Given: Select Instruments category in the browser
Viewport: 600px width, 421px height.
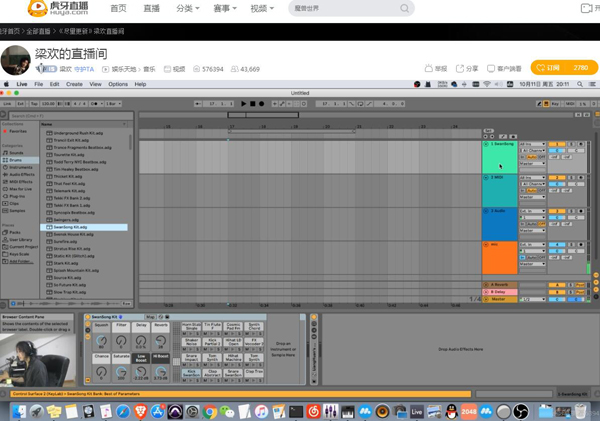Looking at the screenshot, I should [x=21, y=167].
